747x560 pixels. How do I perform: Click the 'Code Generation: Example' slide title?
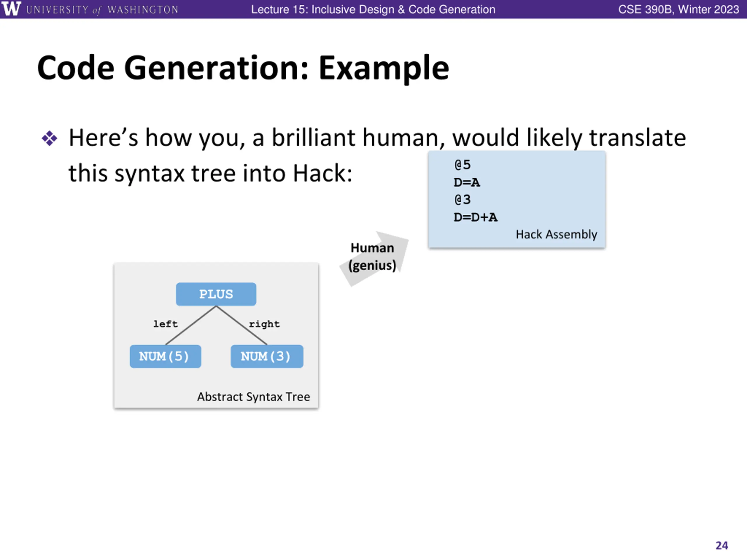243,68
